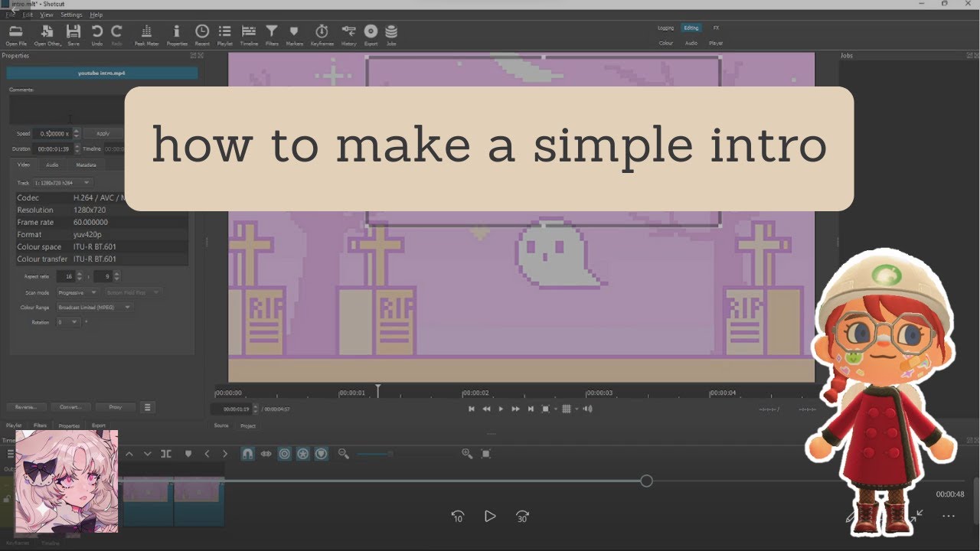The height and width of the screenshot is (551, 980).
Task: Switch to the Audio properties tab
Action: 52,165
